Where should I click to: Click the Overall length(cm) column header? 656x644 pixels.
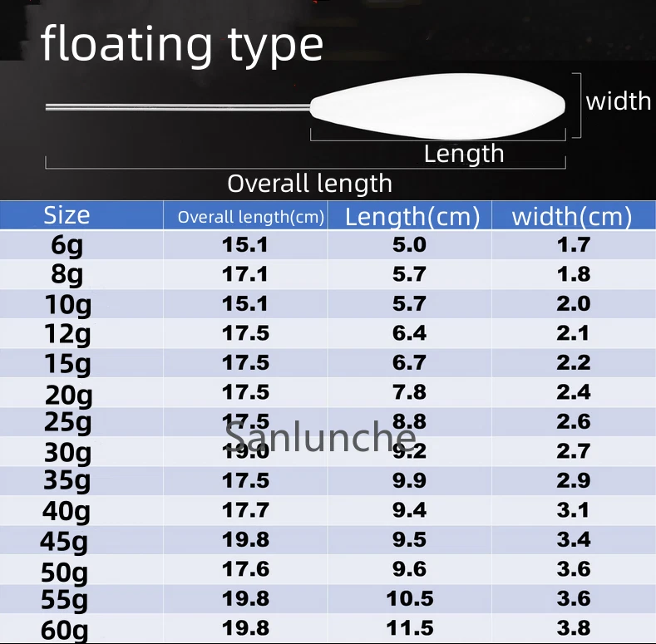250,217
